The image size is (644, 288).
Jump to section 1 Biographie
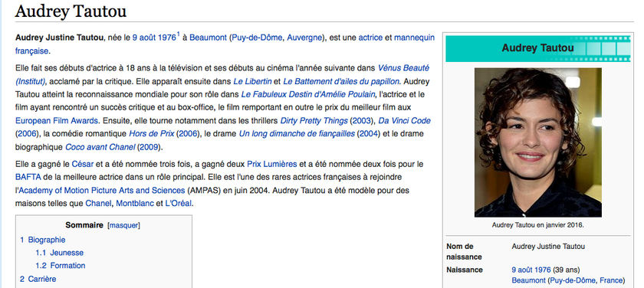click(43, 240)
